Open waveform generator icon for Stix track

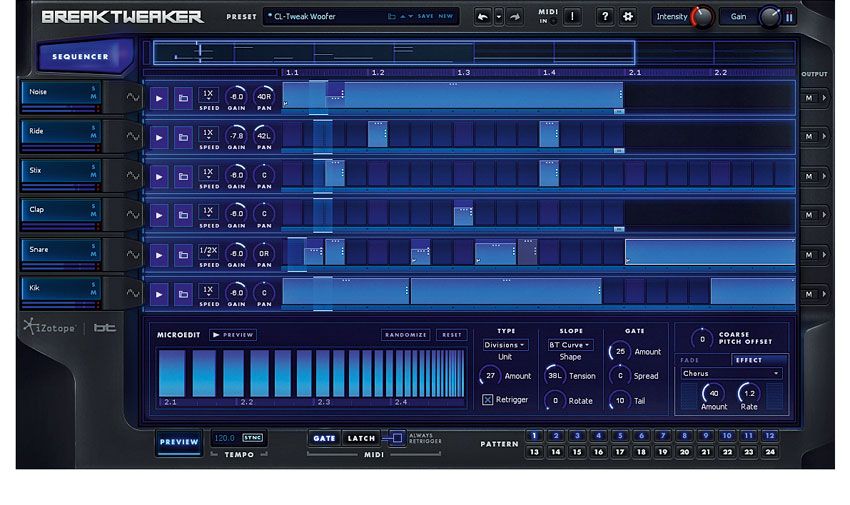pos(132,175)
